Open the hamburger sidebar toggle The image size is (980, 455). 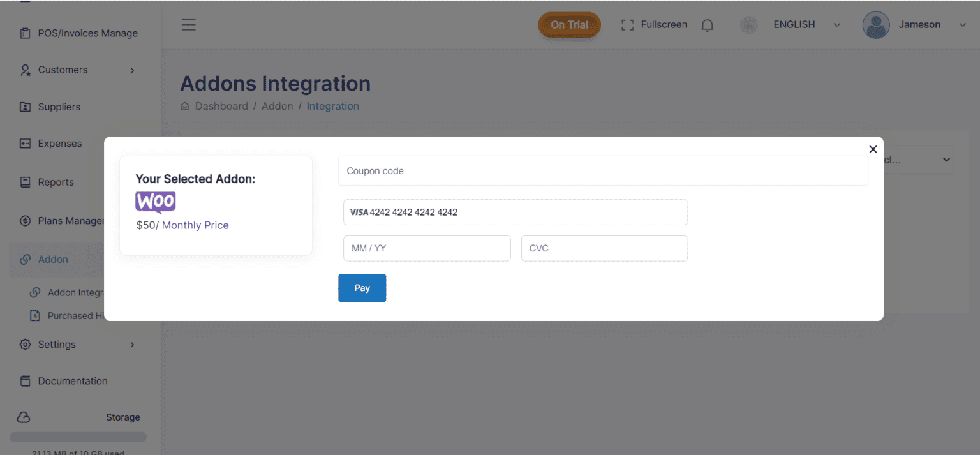pyautogui.click(x=188, y=25)
